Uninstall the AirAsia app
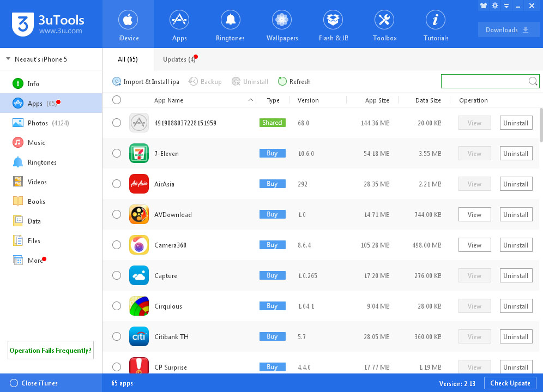 click(516, 184)
